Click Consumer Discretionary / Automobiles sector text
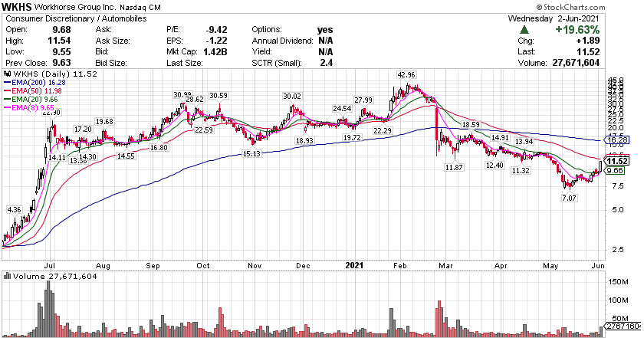Image resolution: width=644 pixels, height=338 pixels. point(76,18)
